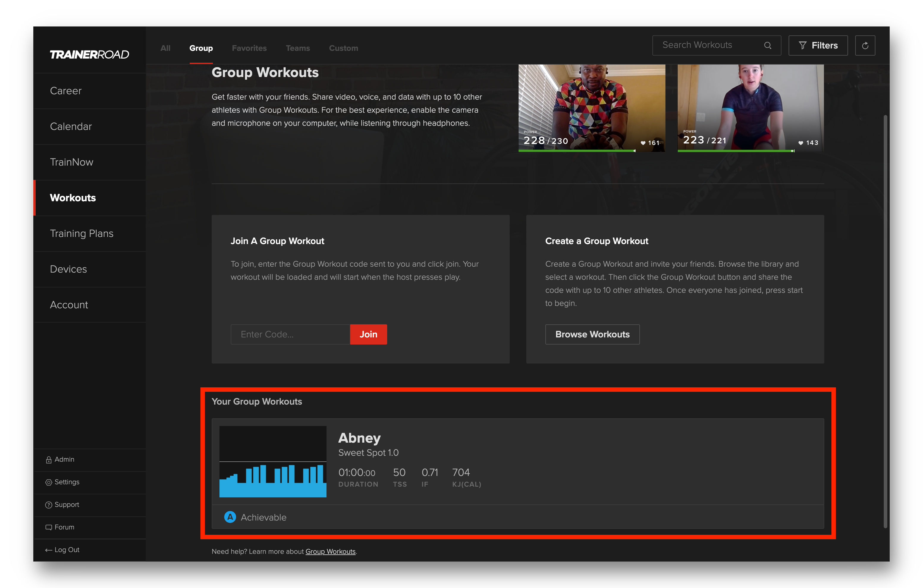Select Workouts in the sidebar
Image resolution: width=923 pixels, height=588 pixels.
pos(90,198)
